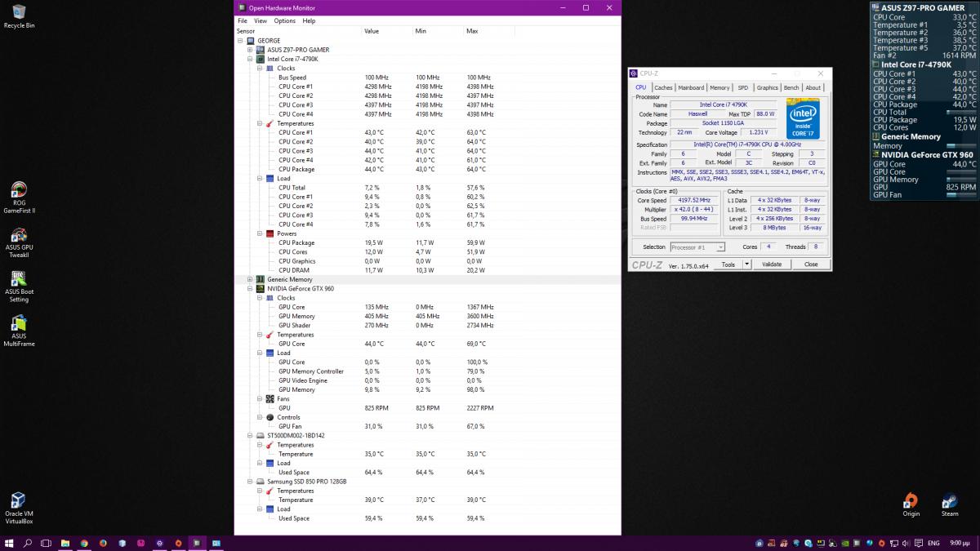The height and width of the screenshot is (551, 980).
Task: Collapse the Samsung SSD 850 PRO node
Action: [250, 482]
